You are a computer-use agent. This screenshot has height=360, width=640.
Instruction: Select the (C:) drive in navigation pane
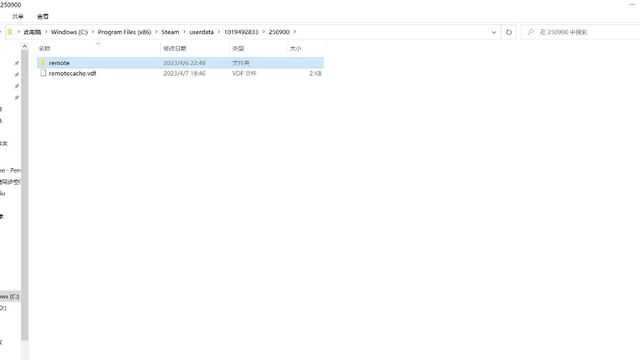(10, 296)
